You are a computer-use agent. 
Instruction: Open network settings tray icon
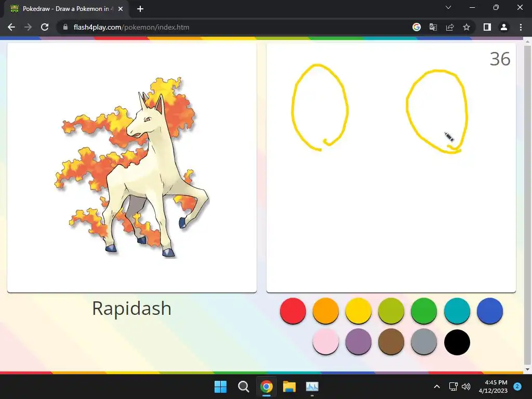coord(453,387)
